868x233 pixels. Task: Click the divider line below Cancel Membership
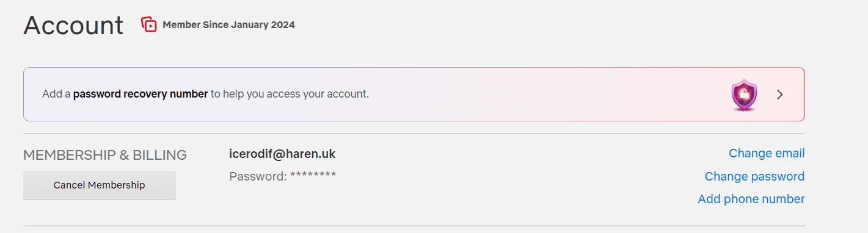(414, 226)
